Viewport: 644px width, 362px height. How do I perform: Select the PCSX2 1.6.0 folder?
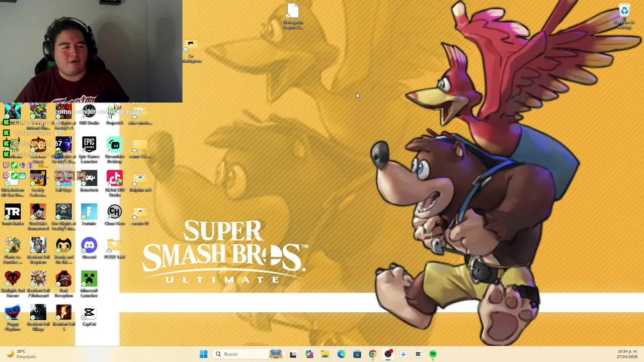(x=115, y=249)
